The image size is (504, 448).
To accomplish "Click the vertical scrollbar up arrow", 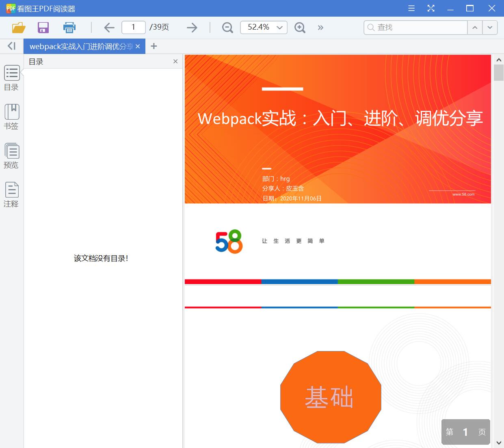I will pos(499,60).
